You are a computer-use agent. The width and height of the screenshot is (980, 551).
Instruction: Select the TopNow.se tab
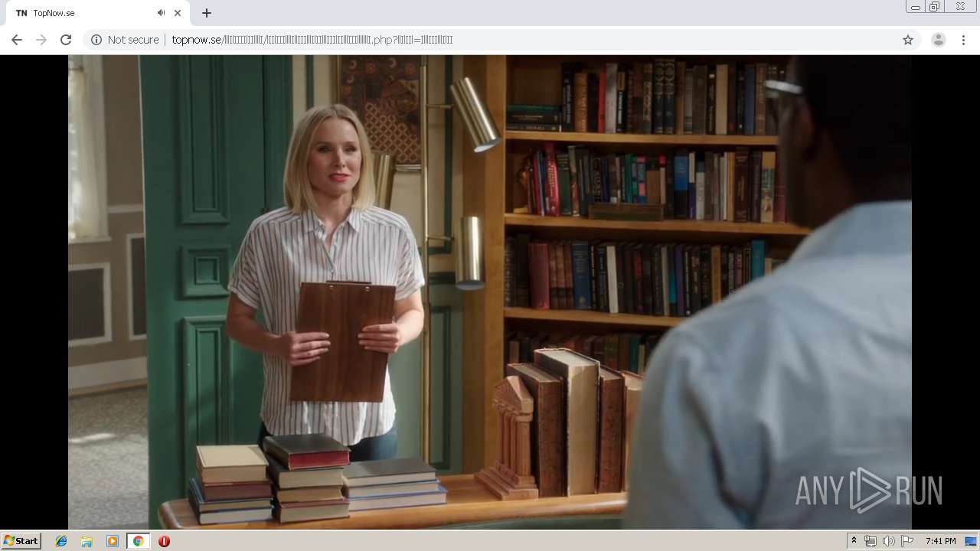coord(98,13)
